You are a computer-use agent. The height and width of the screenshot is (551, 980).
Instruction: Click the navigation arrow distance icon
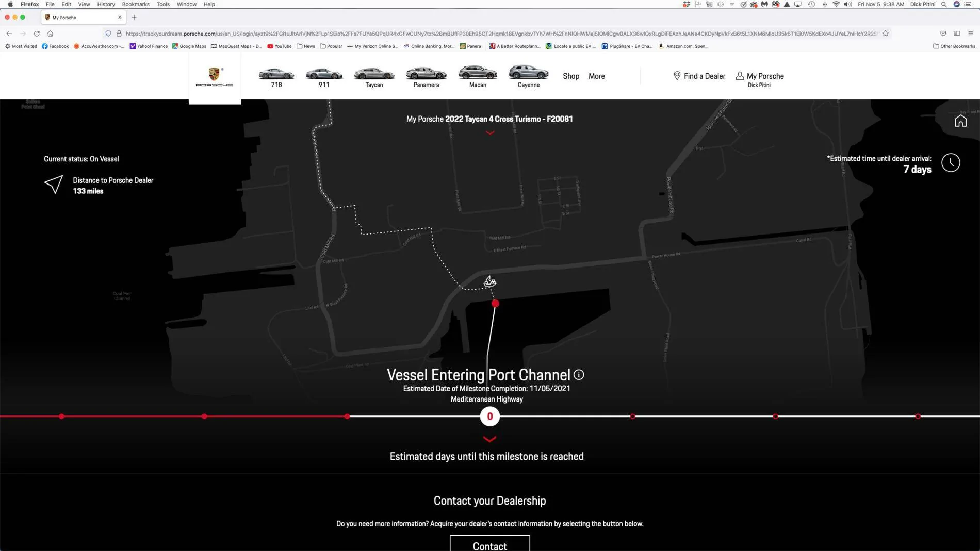coord(54,184)
